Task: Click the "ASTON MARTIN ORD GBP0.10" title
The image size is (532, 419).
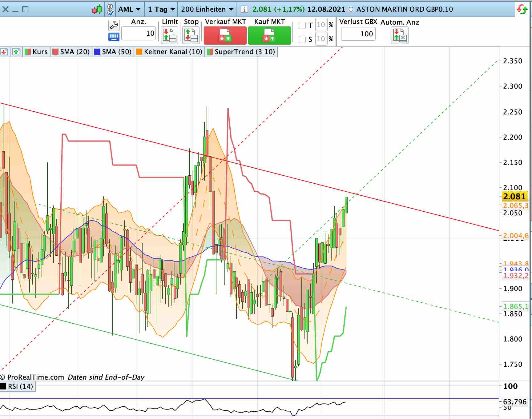Action: [x=405, y=9]
